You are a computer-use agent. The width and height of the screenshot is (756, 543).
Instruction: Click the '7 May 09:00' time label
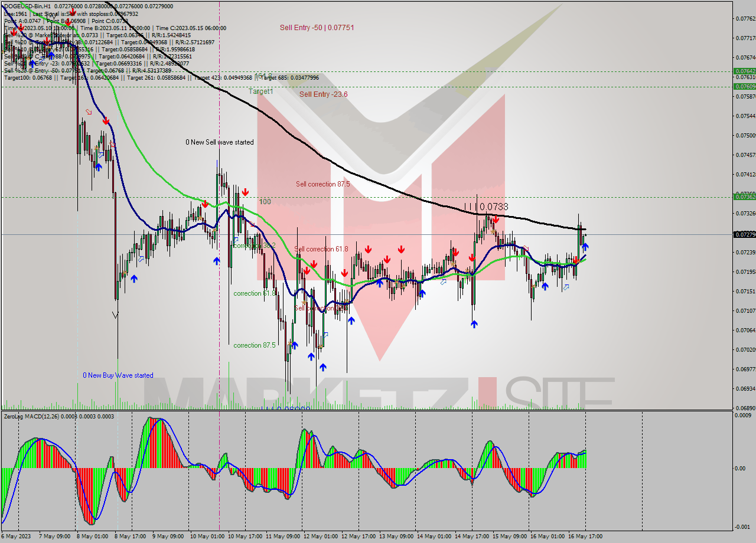pyautogui.click(x=55, y=537)
